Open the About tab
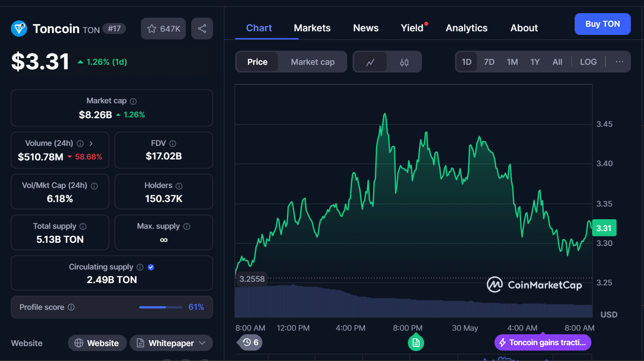Viewport: 644px width, 361px height. [x=524, y=28]
